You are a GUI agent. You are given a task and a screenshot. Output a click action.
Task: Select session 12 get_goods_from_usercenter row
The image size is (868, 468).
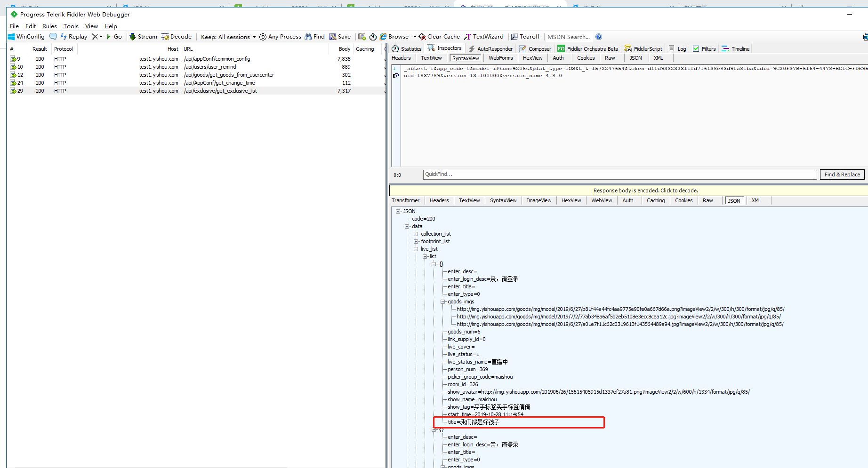(196, 75)
